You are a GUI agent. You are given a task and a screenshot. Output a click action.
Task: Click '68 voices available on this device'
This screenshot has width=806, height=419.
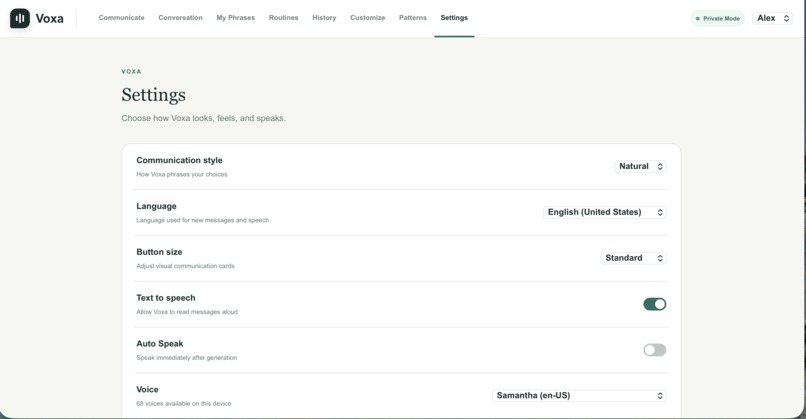coord(184,404)
